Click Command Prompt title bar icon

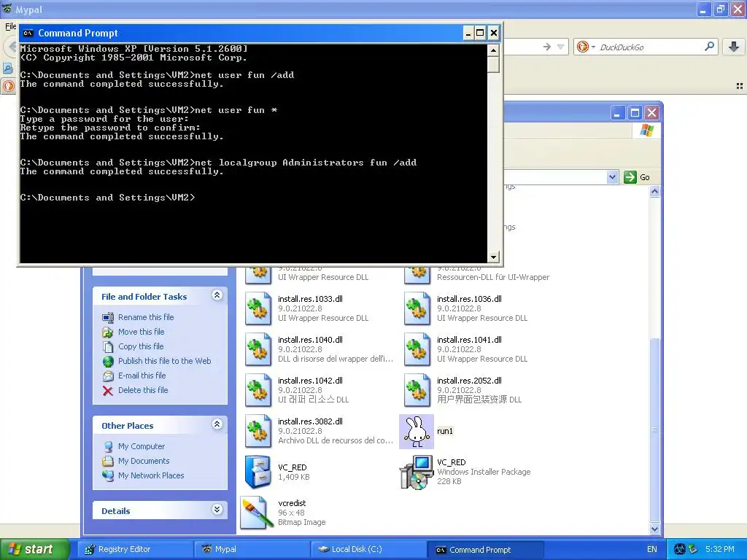(28, 33)
